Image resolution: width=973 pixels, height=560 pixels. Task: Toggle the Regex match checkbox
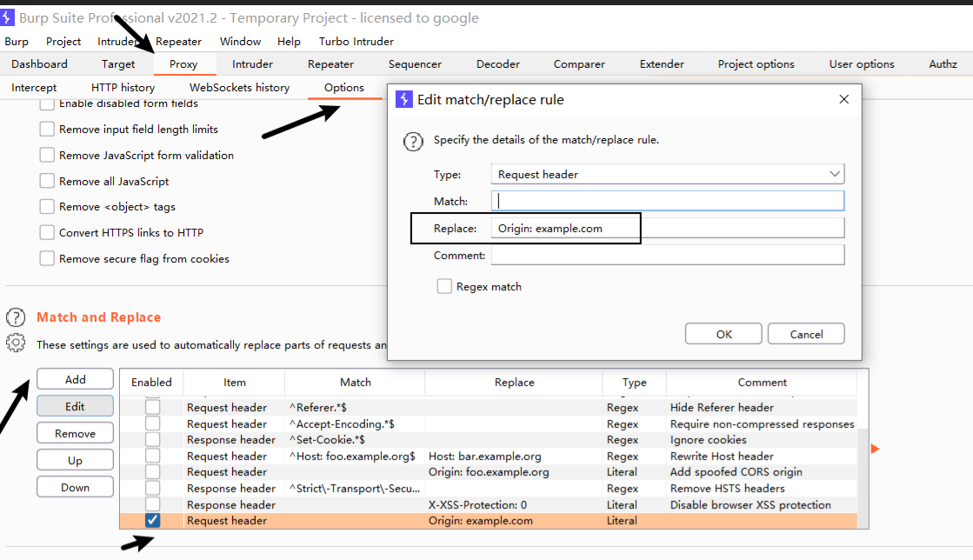point(444,286)
